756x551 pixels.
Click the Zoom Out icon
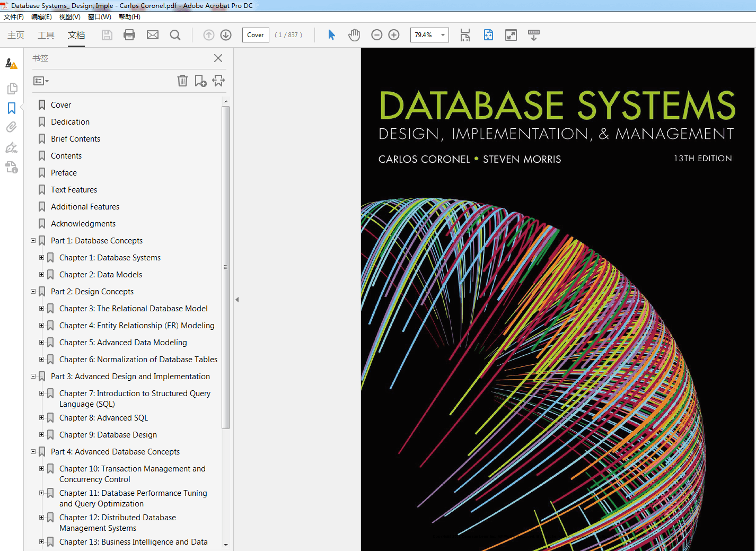pos(376,34)
